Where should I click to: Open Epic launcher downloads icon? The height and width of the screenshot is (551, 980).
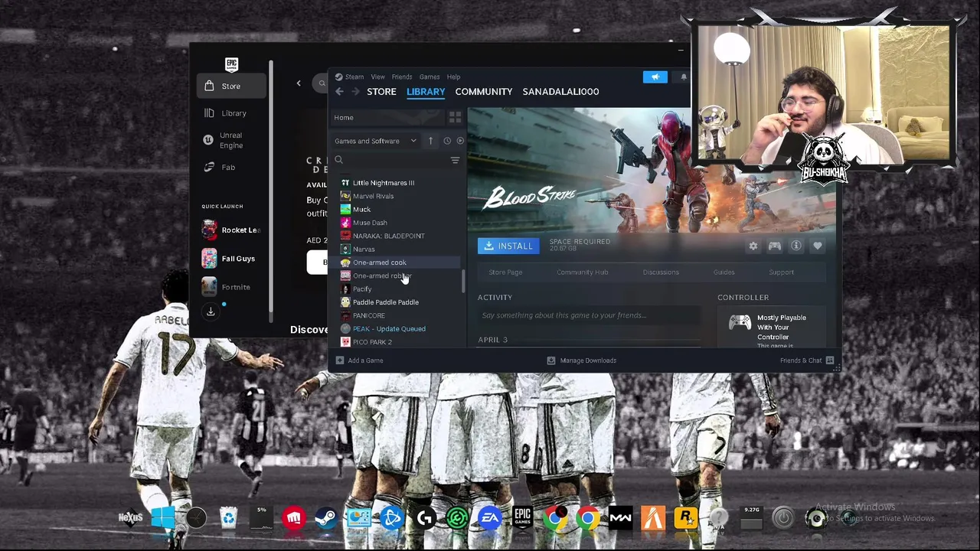click(x=211, y=311)
